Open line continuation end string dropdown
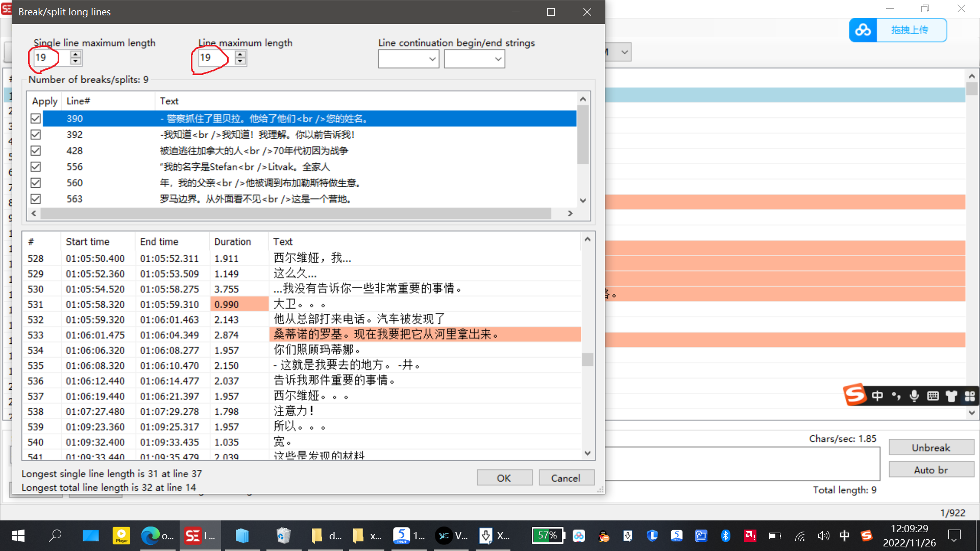 498,59
